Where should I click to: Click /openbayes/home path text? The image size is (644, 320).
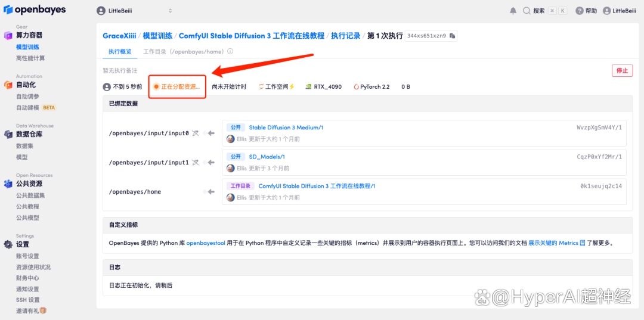click(x=135, y=192)
